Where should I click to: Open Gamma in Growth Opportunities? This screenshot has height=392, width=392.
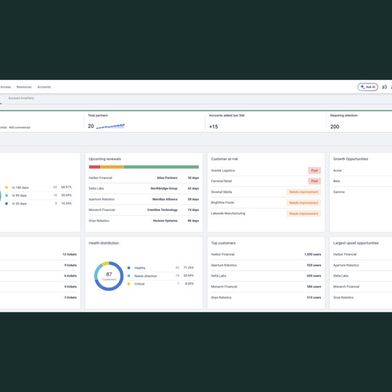pyautogui.click(x=339, y=192)
